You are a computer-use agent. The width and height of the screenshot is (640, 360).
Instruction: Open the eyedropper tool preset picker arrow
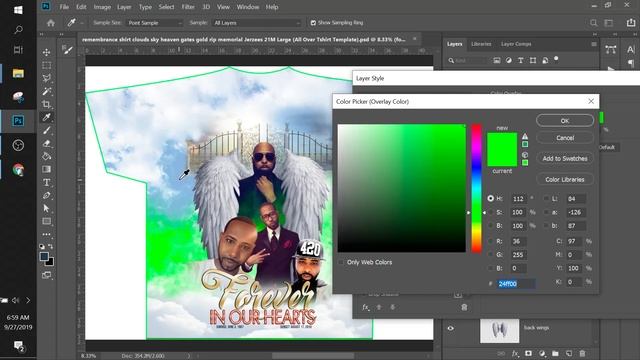point(82,23)
